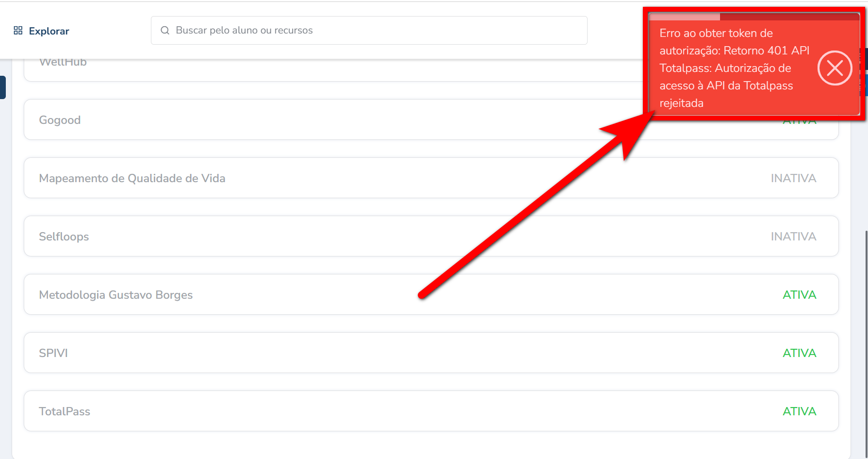
Task: Open Mapeamento de Qualidade de Vida integration
Action: point(431,178)
